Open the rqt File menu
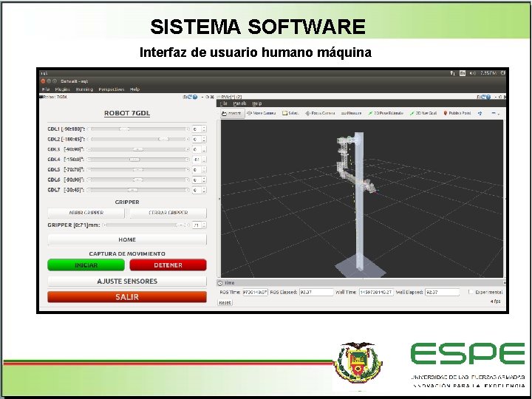Screen dimensions: 532x399 [46, 89]
